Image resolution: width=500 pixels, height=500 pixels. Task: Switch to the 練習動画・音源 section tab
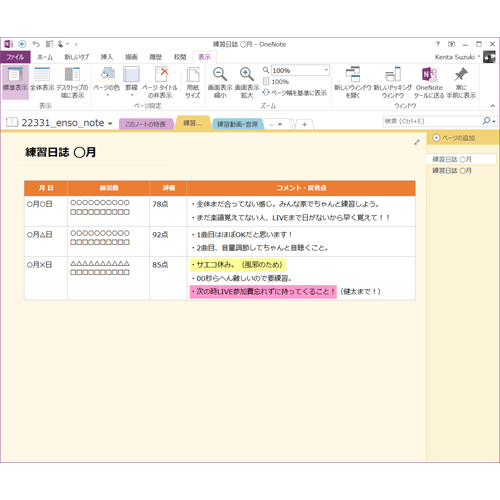237,124
